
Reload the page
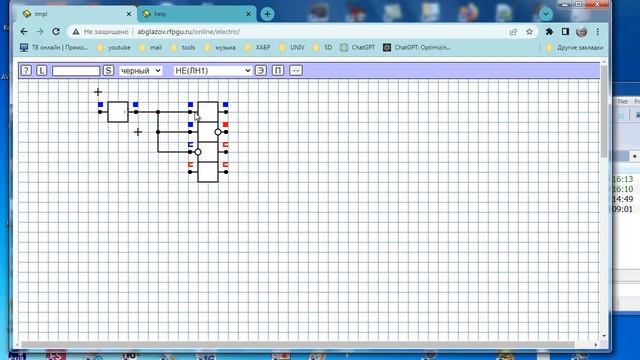pos(56,31)
